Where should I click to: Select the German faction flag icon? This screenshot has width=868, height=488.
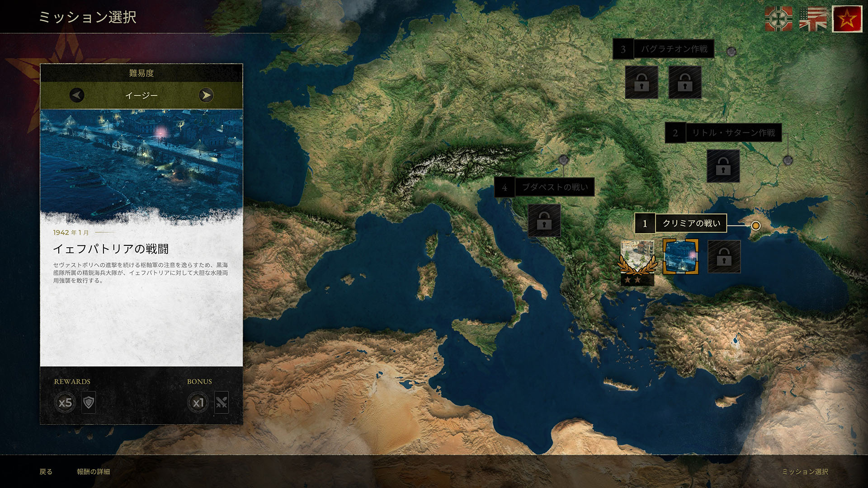pos(778,19)
